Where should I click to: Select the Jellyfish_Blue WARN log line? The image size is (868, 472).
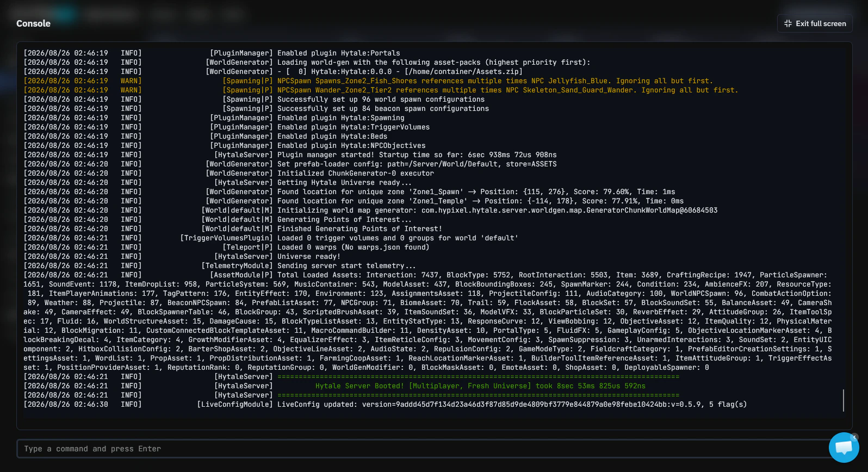368,81
